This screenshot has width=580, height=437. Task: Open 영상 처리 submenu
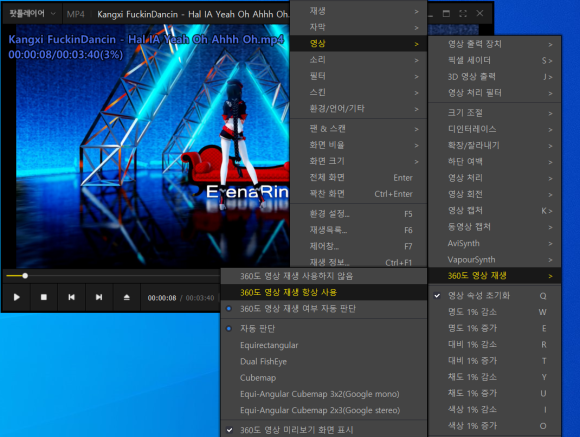coord(495,178)
